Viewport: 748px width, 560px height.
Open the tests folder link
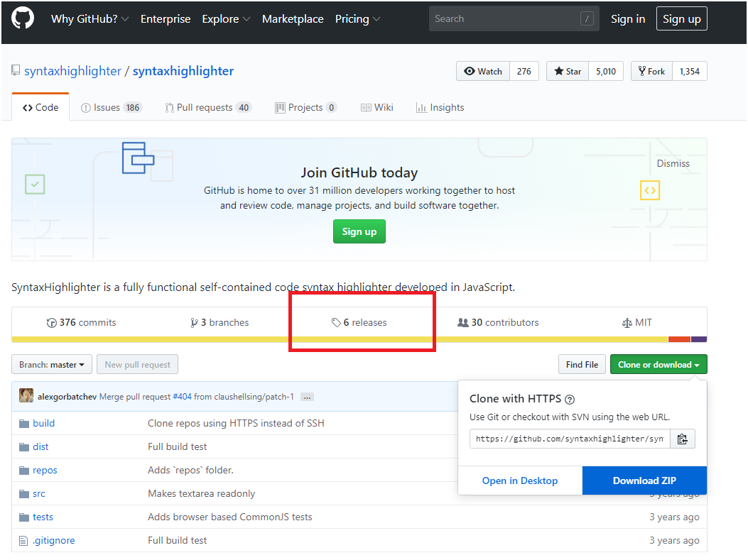click(43, 517)
